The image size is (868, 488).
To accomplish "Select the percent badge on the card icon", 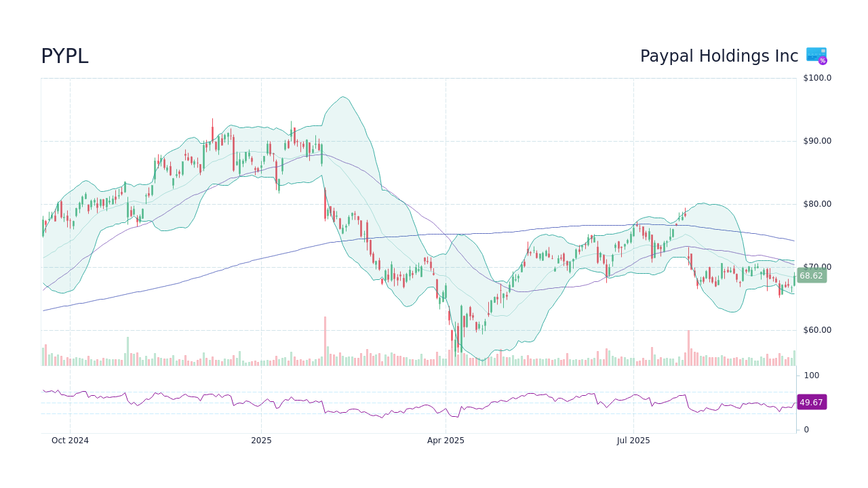I will [822, 60].
